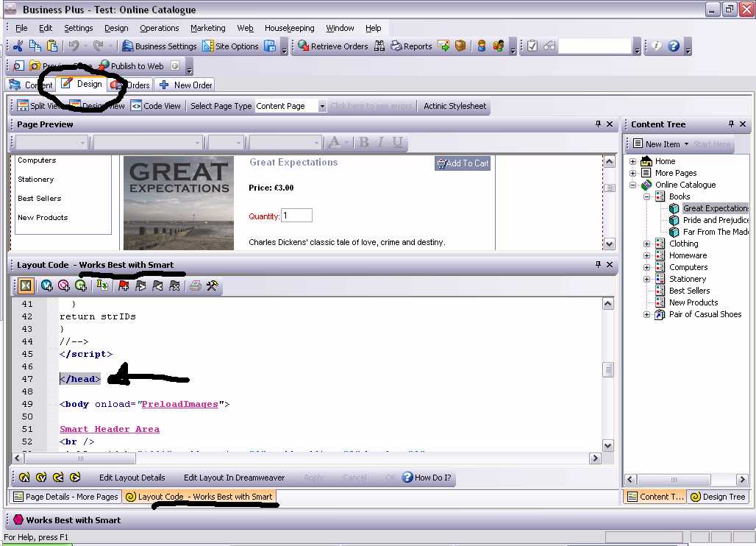
Task: Click the Cut scissors icon
Action: point(18,46)
